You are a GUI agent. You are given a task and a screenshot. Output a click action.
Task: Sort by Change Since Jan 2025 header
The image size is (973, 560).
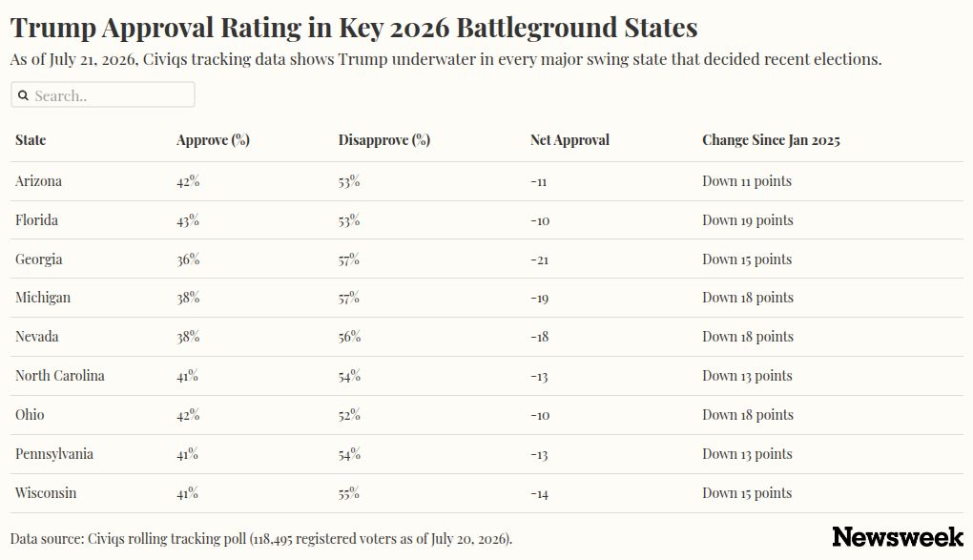[771, 140]
